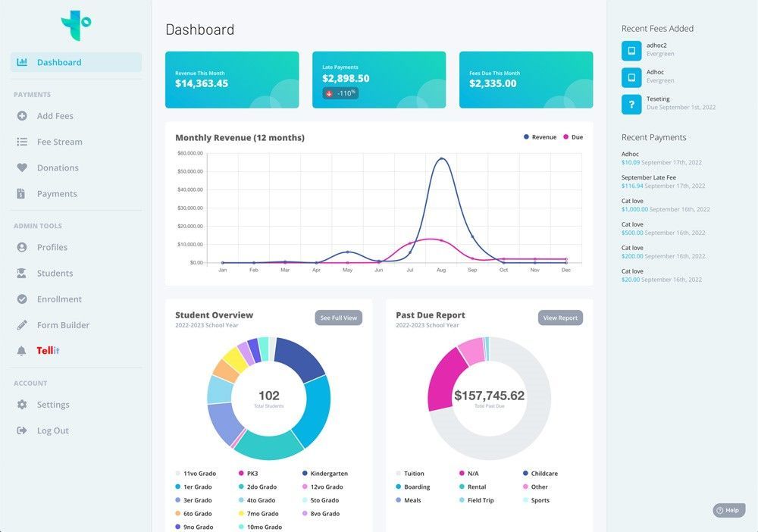Image resolution: width=758 pixels, height=532 pixels.
Task: Toggle N/A in the Past Due legend
Action: point(469,474)
